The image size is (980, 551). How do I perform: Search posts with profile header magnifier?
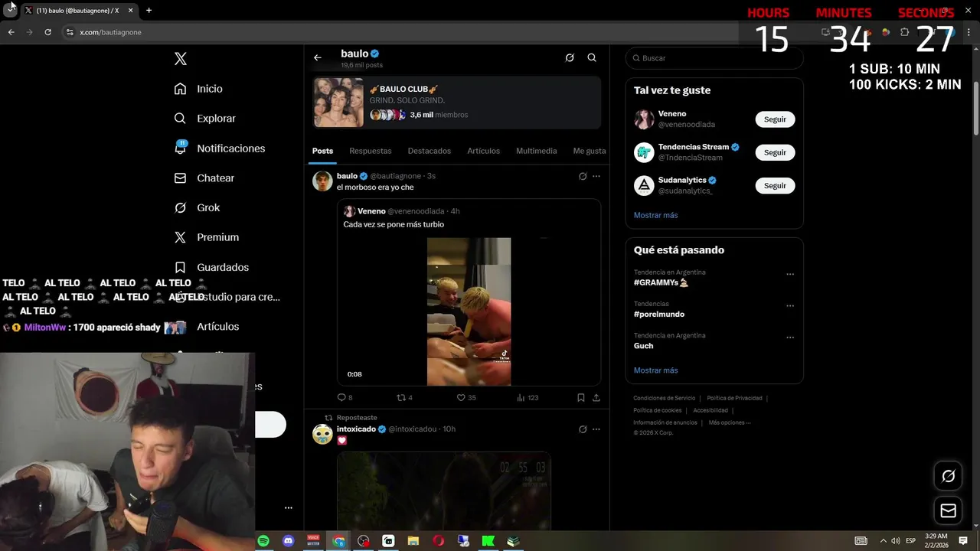tap(592, 57)
